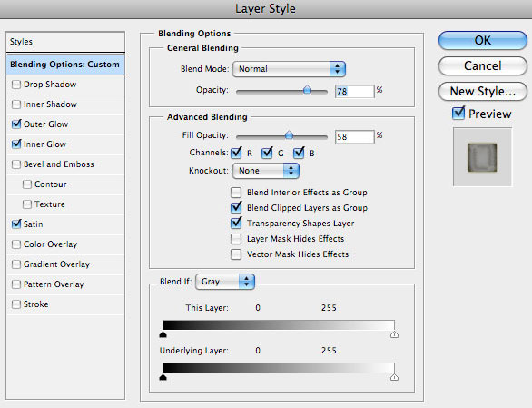Open the Blend Mode dropdown
The width and height of the screenshot is (532, 408).
point(289,69)
